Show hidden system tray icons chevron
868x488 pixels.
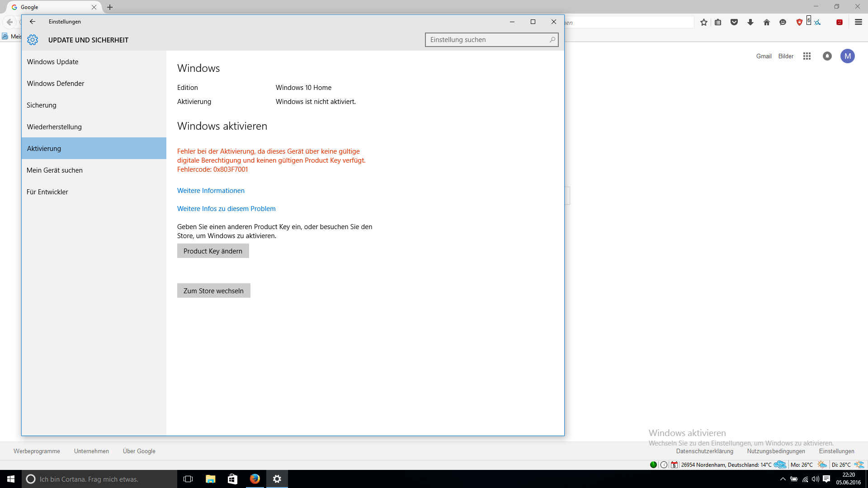point(783,479)
